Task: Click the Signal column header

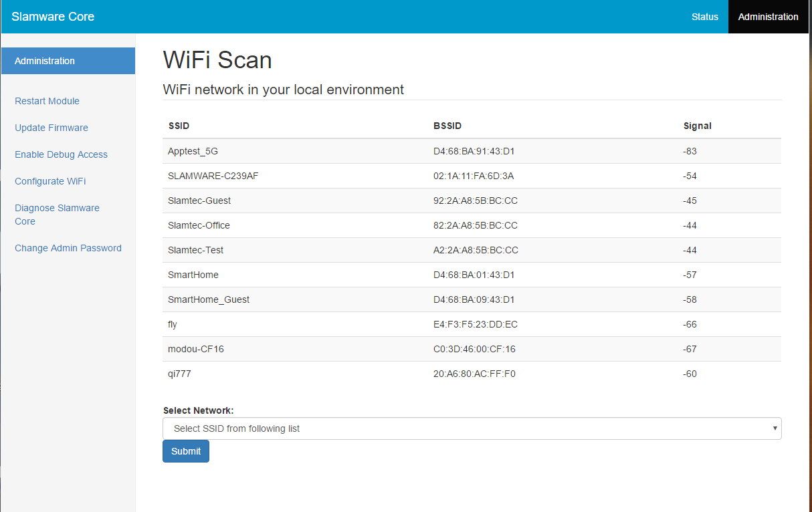Action: 697,126
